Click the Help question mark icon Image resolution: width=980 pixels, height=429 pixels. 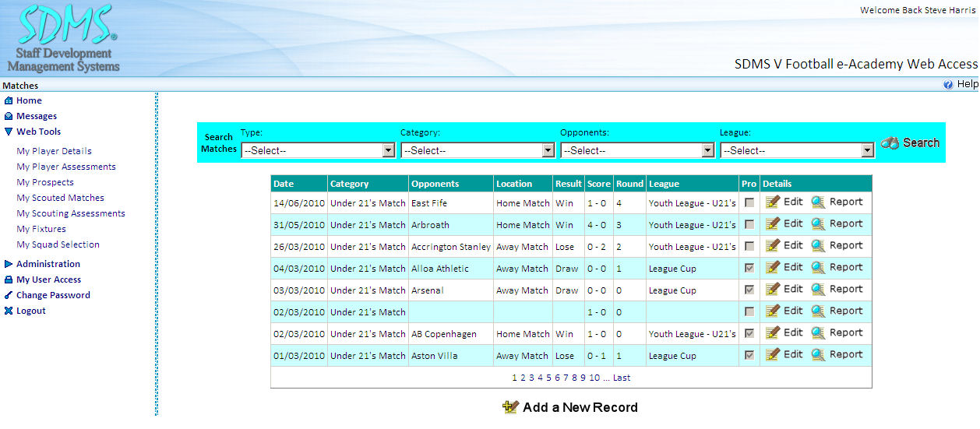point(948,84)
